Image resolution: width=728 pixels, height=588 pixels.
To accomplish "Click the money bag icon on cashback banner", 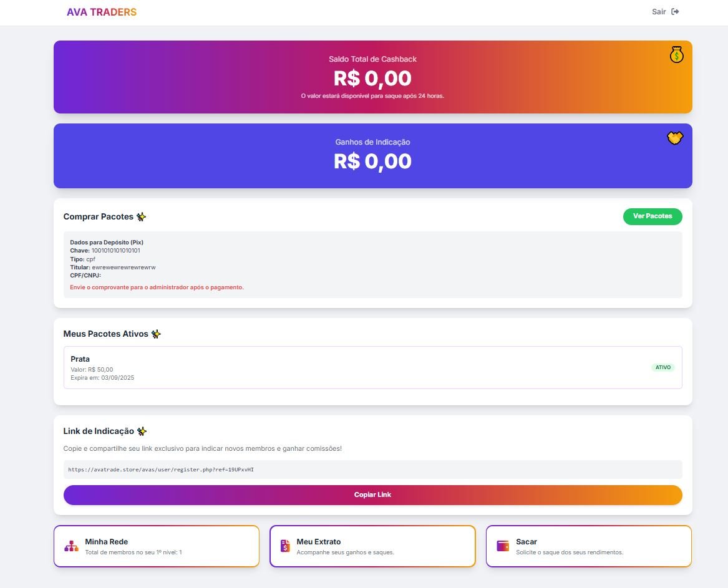I will point(677,55).
